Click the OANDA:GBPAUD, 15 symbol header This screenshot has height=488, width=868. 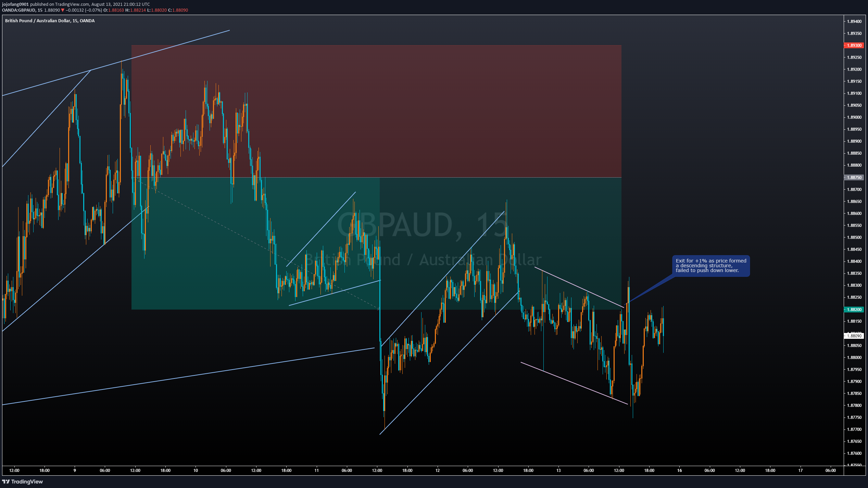coord(22,10)
